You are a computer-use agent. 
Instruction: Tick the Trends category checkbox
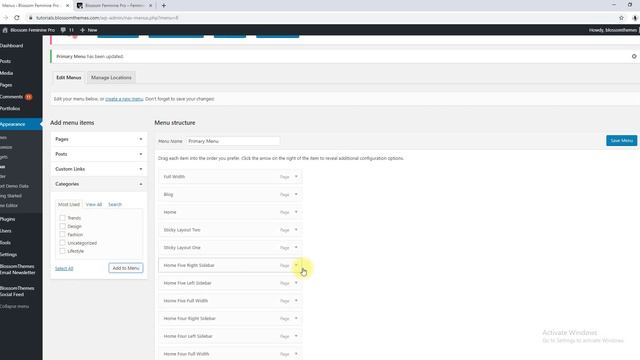(x=62, y=218)
